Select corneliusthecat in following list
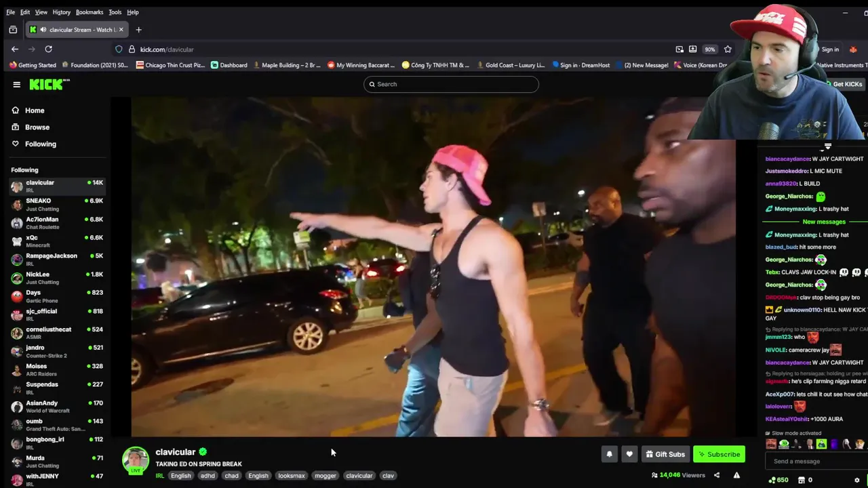This screenshot has width=868, height=488. click(57, 332)
